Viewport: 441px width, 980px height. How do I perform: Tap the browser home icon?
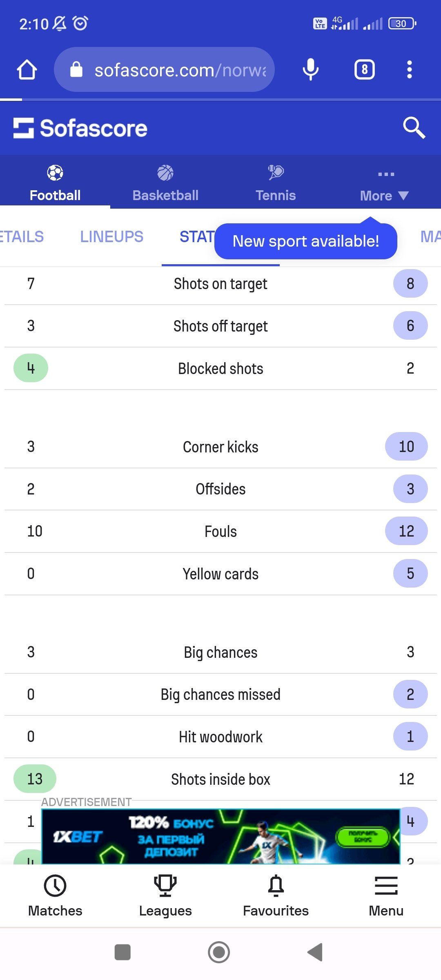click(x=27, y=69)
